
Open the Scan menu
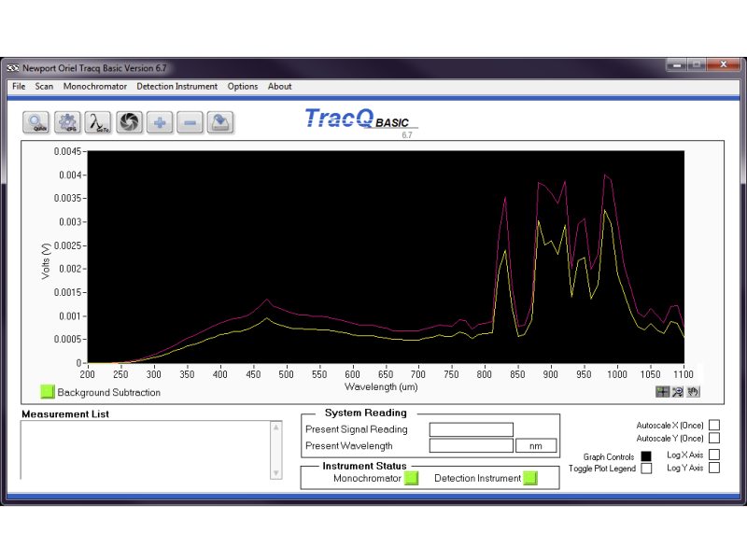point(43,86)
